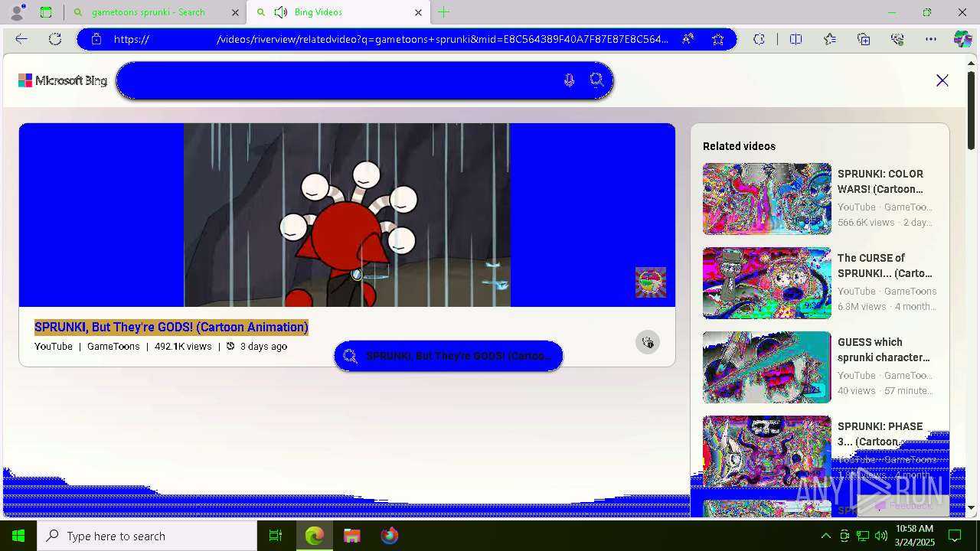Close the gametoons sprunki Search tab

(x=235, y=12)
